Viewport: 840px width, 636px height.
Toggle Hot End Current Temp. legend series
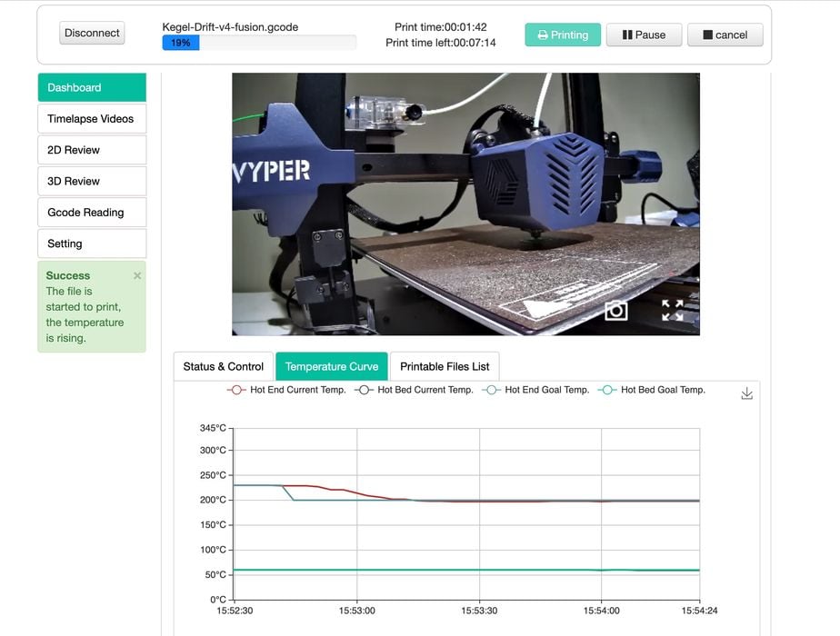[286, 390]
